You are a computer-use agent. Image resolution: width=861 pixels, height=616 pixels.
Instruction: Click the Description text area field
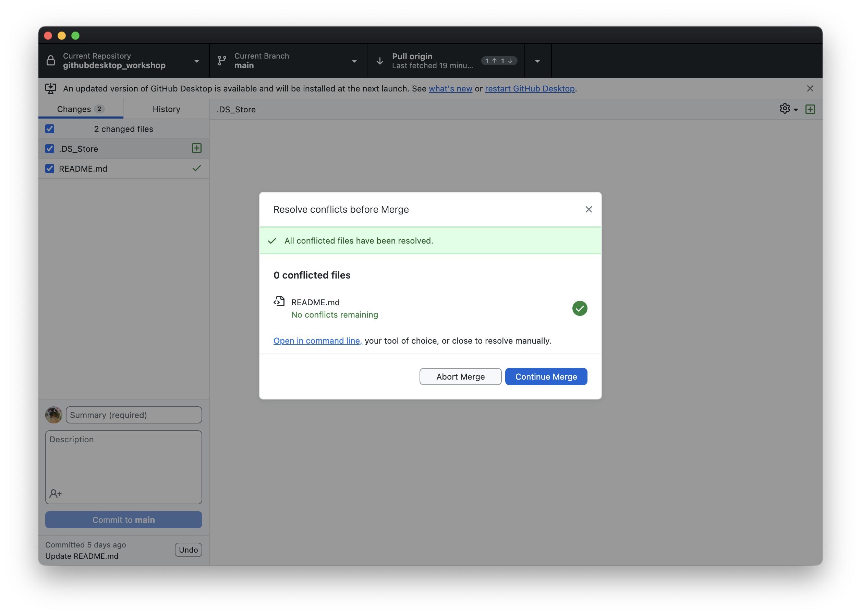coord(124,465)
